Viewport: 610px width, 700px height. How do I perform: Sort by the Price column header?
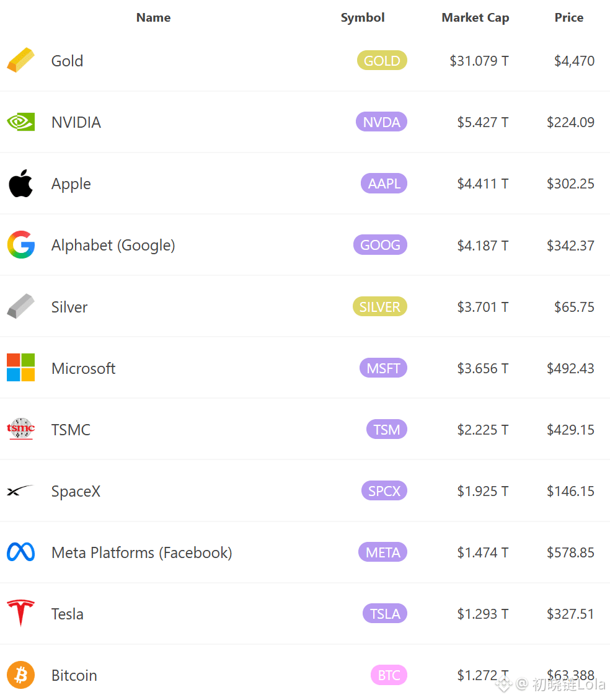tap(569, 17)
